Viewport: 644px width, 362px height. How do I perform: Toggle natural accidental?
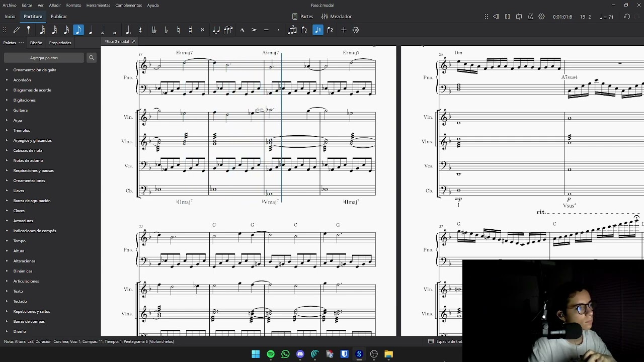[x=178, y=30]
